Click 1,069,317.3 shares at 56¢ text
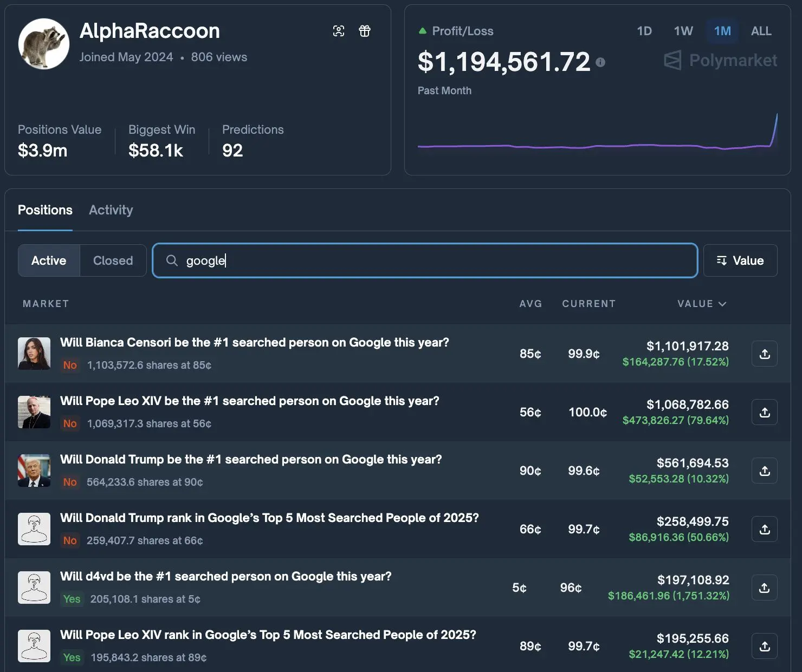The height and width of the screenshot is (672, 802). coord(149,423)
